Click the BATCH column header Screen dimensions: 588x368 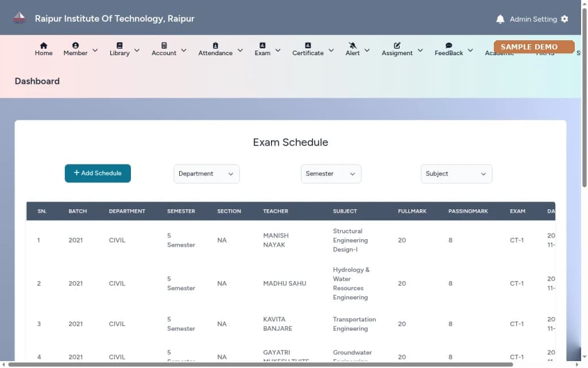(x=78, y=212)
